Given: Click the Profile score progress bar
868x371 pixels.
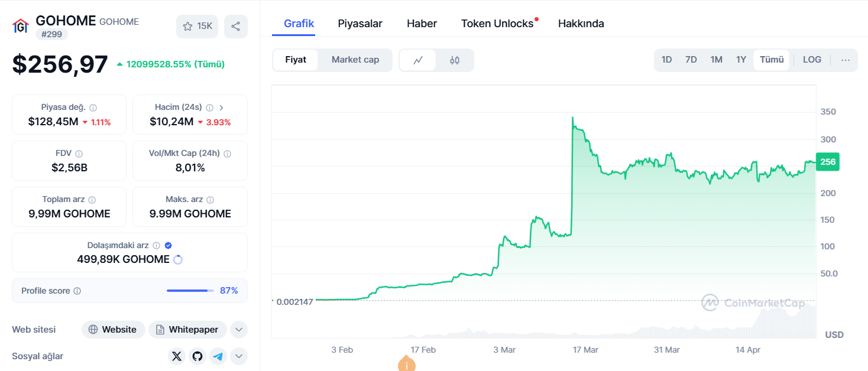Looking at the screenshot, I should coord(190,291).
